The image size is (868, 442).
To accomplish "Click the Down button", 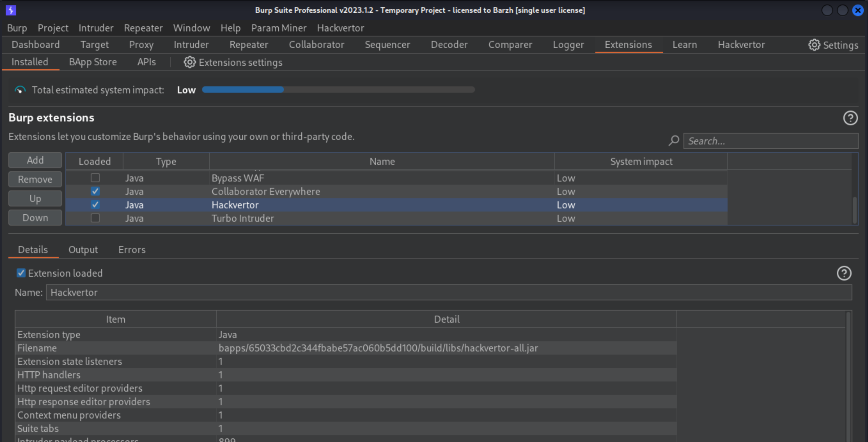I will coord(35,217).
